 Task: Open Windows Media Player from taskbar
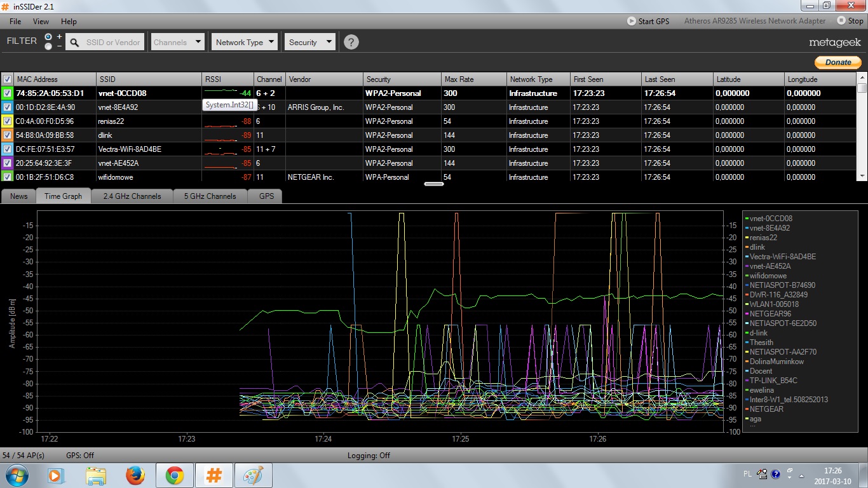click(x=55, y=475)
